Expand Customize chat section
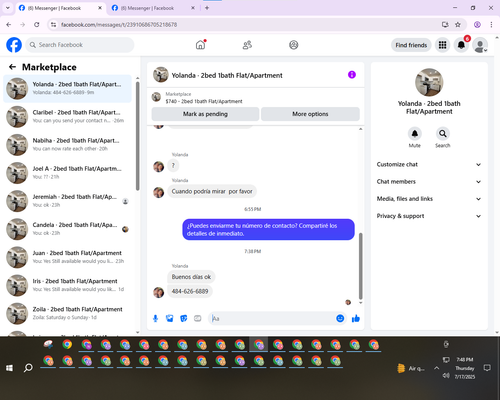500x400 pixels. click(429, 164)
